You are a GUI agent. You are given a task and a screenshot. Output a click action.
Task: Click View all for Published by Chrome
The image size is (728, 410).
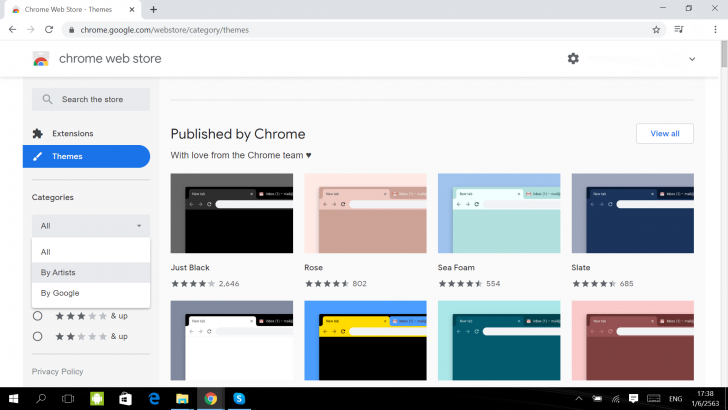pyautogui.click(x=665, y=134)
